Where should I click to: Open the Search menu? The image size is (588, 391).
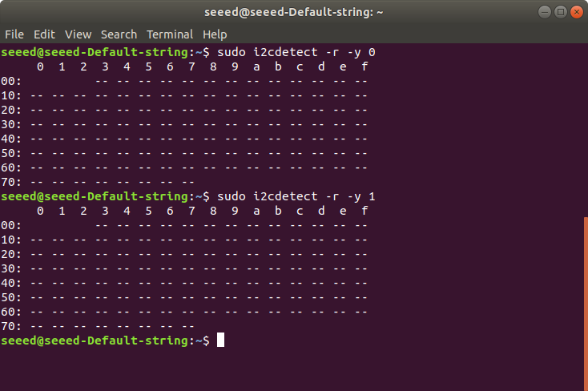click(x=119, y=34)
